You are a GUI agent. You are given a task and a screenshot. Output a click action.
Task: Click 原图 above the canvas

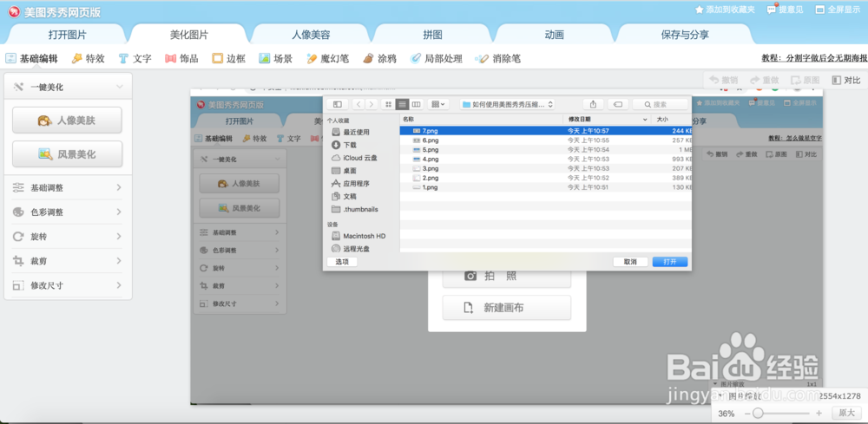[x=806, y=80]
